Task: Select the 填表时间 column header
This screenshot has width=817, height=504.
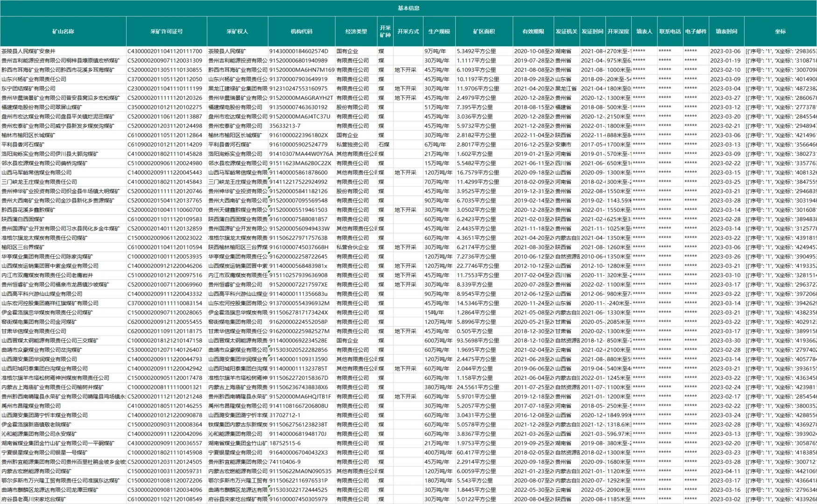Action: [x=726, y=31]
